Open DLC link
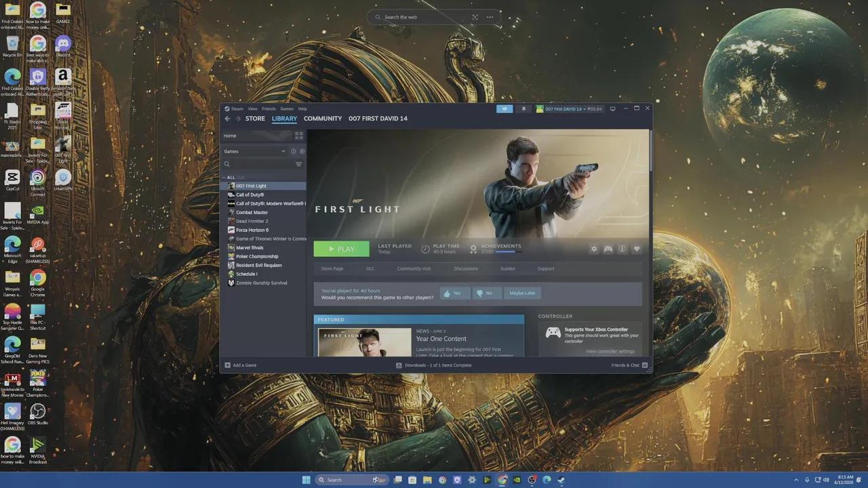868x488 pixels. (370, 268)
